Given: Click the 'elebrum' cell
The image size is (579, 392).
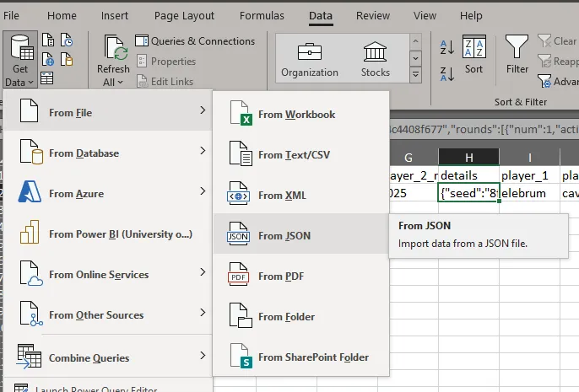Looking at the screenshot, I should (529, 193).
